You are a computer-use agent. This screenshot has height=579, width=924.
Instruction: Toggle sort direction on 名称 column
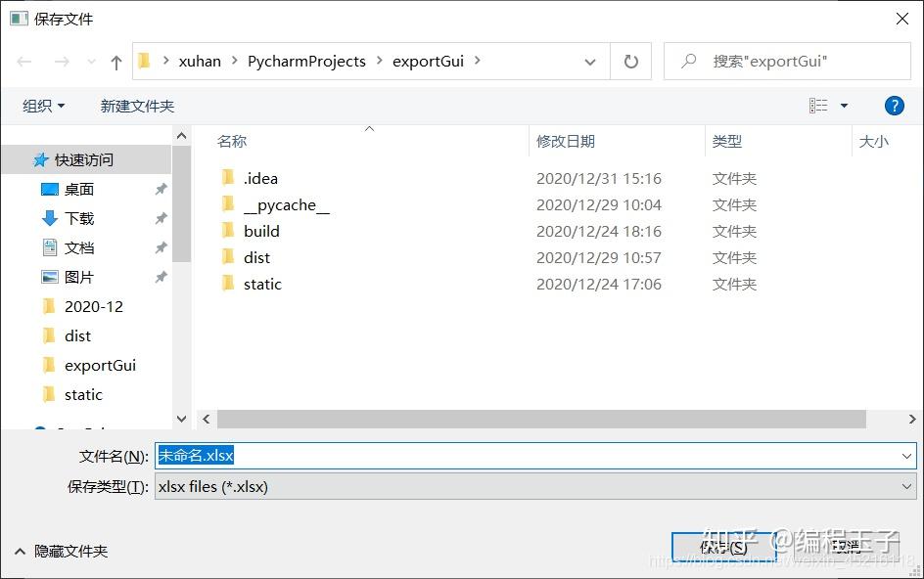tap(231, 141)
